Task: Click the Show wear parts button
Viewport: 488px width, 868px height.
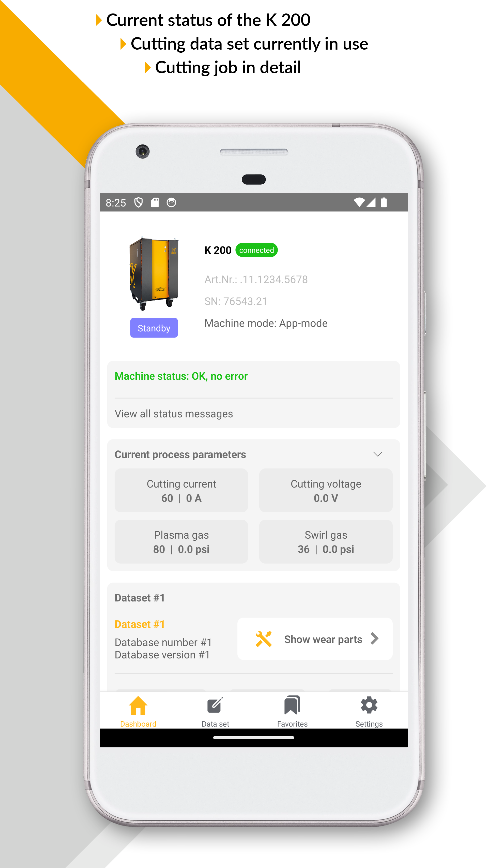Action: (x=315, y=639)
